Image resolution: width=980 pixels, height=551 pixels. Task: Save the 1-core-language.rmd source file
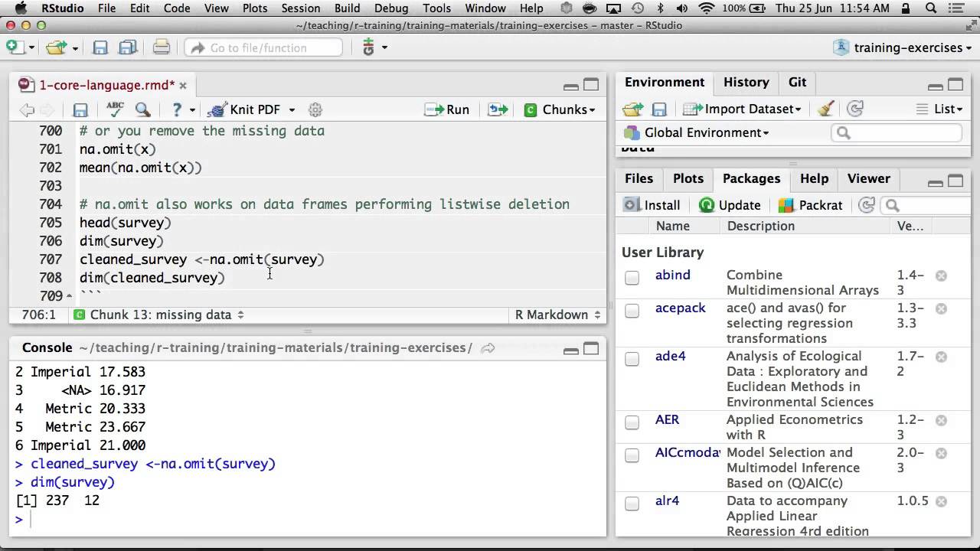click(x=80, y=110)
